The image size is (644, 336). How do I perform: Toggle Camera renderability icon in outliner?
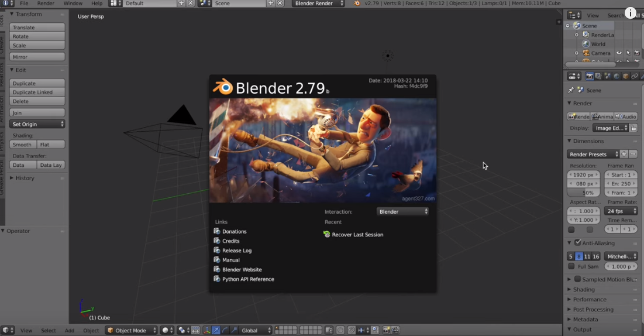637,53
